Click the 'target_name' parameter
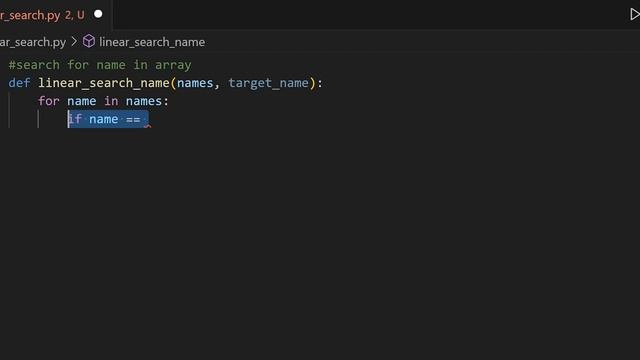Viewport: 640px width, 360px height. tap(268, 83)
